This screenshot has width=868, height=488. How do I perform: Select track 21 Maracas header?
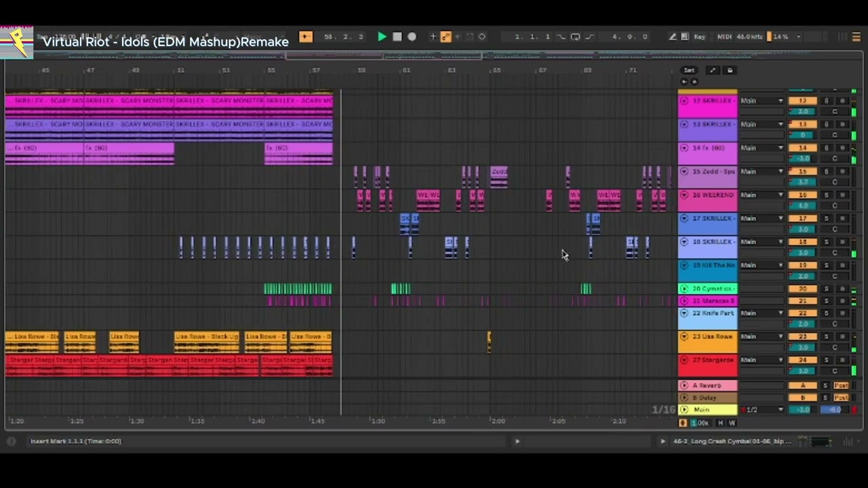coord(707,300)
